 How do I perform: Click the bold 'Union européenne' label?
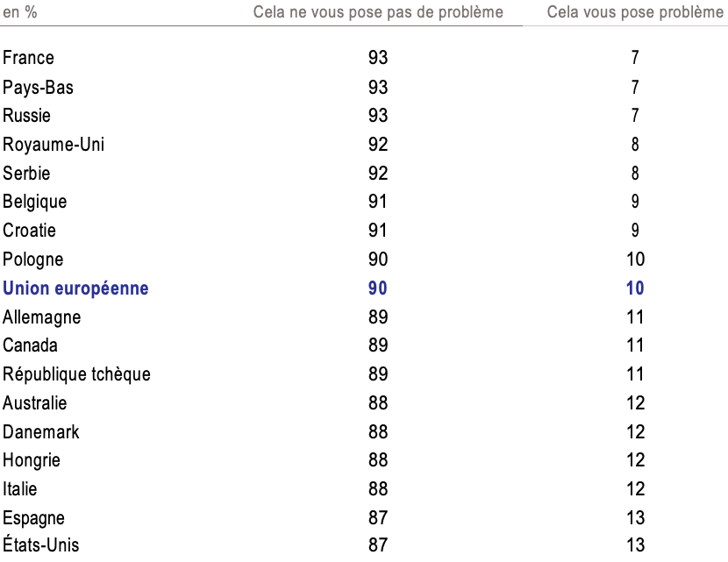point(75,288)
